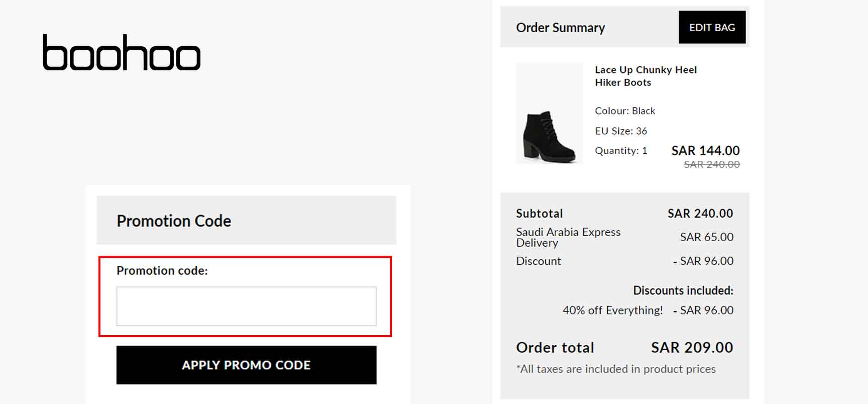This screenshot has height=404, width=868.
Task: Click the EU Size: 36 label
Action: click(620, 131)
